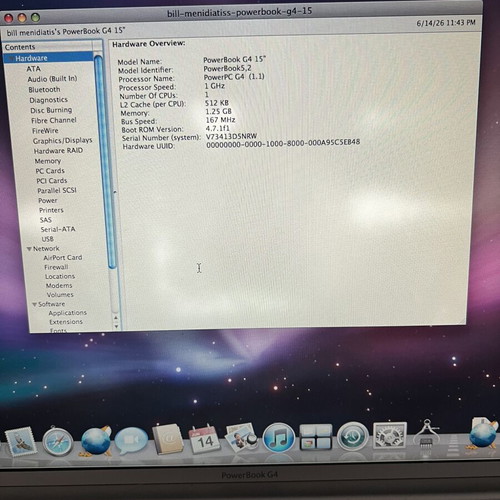Screen dimensions: 500x500
Task: Click the model identifier PowerBook5,2
Action: point(227,68)
